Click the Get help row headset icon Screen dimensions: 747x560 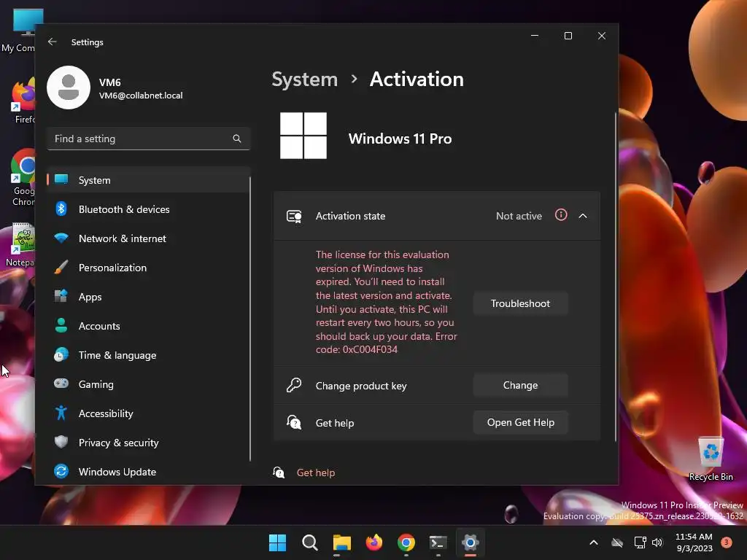pos(294,422)
